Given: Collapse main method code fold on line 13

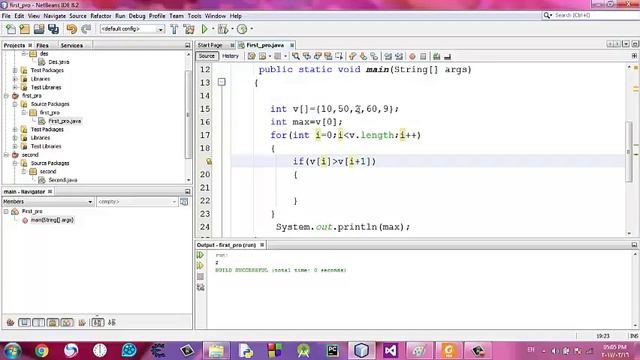Looking at the screenshot, I should [222, 82].
